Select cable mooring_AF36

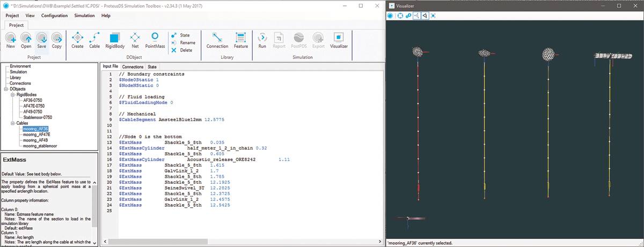pos(36,129)
